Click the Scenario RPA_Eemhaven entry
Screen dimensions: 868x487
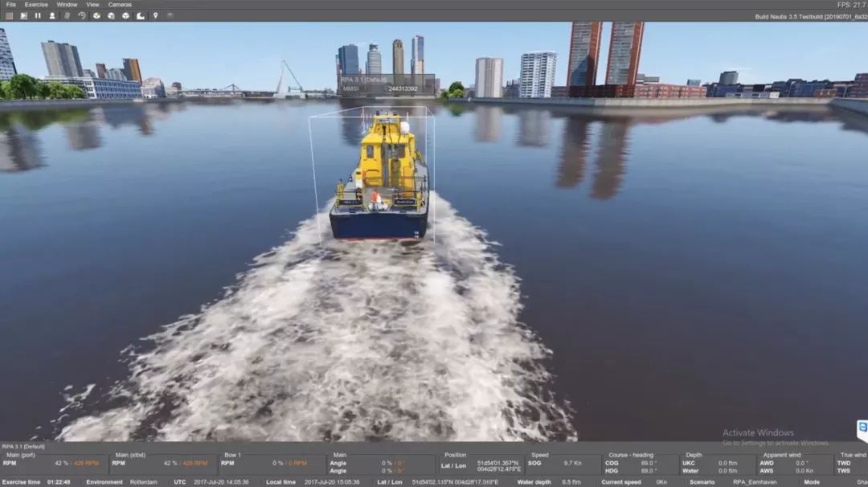(x=755, y=482)
